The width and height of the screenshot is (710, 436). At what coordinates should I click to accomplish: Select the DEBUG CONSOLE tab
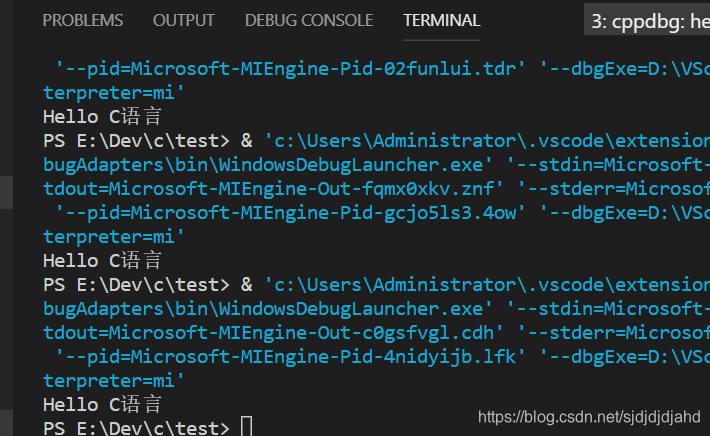point(309,20)
